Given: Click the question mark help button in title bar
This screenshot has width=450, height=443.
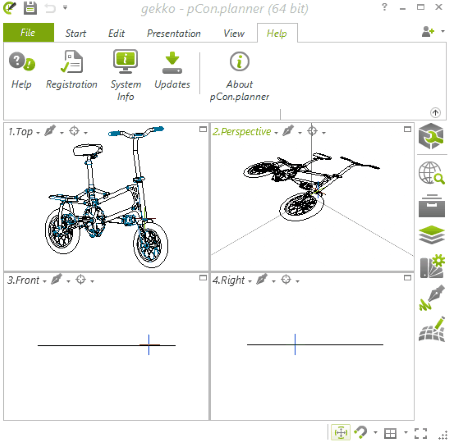Looking at the screenshot, I should (x=384, y=7).
